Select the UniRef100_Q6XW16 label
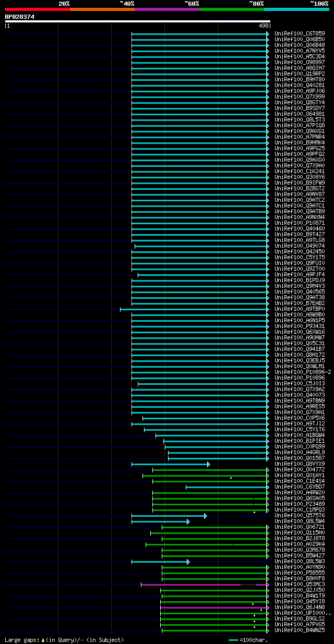This screenshot has height=644, width=334. tap(300, 332)
